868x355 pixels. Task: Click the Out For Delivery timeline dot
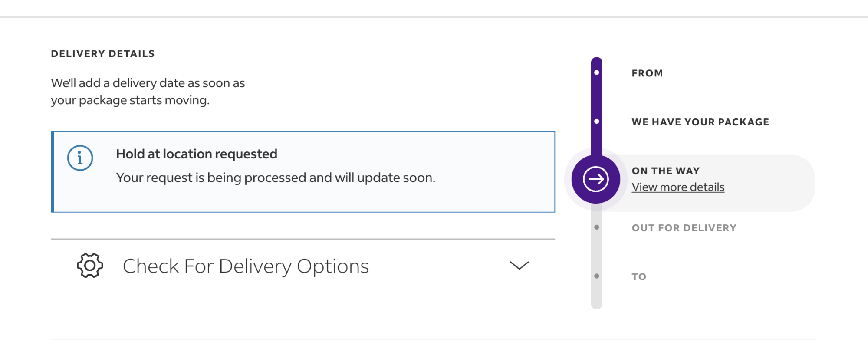(597, 227)
